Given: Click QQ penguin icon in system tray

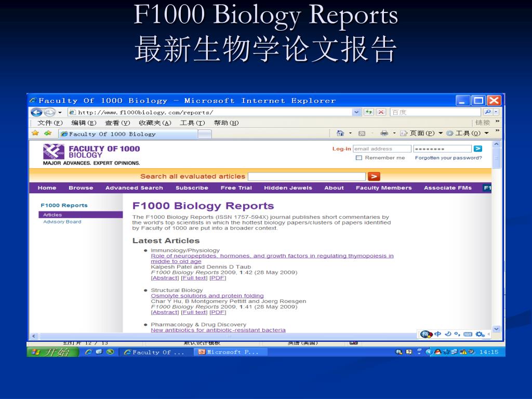Looking at the screenshot, I should [437, 352].
